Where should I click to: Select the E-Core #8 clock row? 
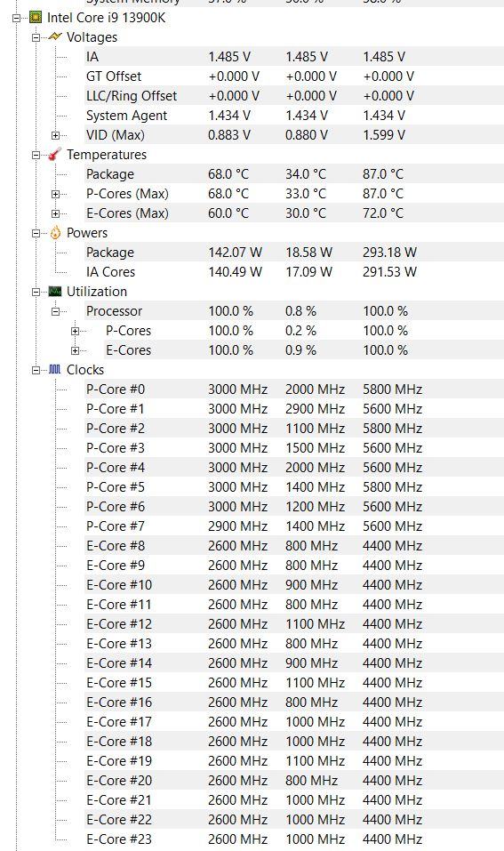click(x=294, y=545)
